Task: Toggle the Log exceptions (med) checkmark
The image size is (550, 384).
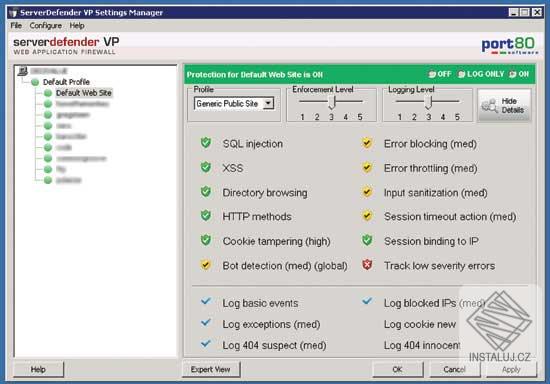Action: pyautogui.click(x=206, y=322)
